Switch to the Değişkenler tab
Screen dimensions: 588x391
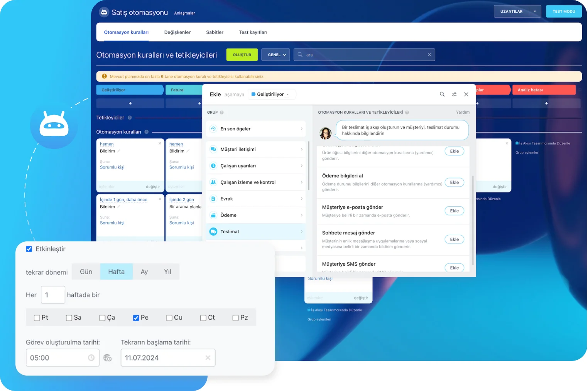point(177,32)
